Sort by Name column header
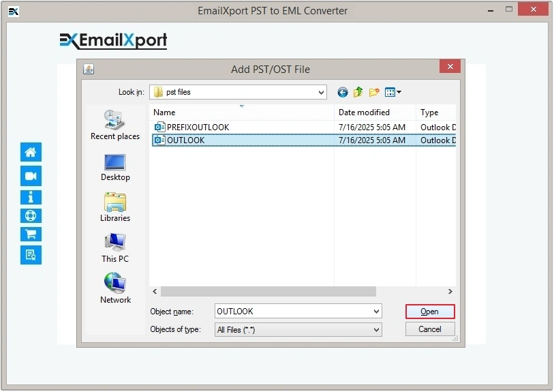Image resolution: width=554 pixels, height=392 pixels. 241,112
